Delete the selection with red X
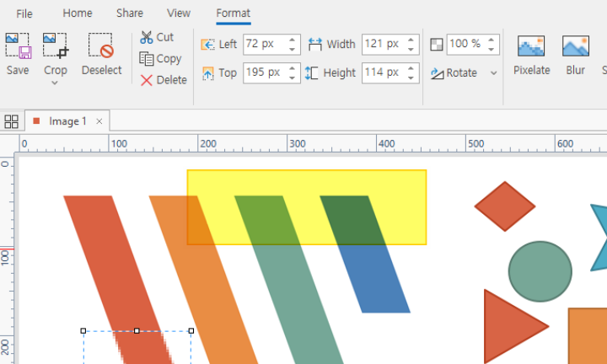607x364 pixels. [x=164, y=80]
